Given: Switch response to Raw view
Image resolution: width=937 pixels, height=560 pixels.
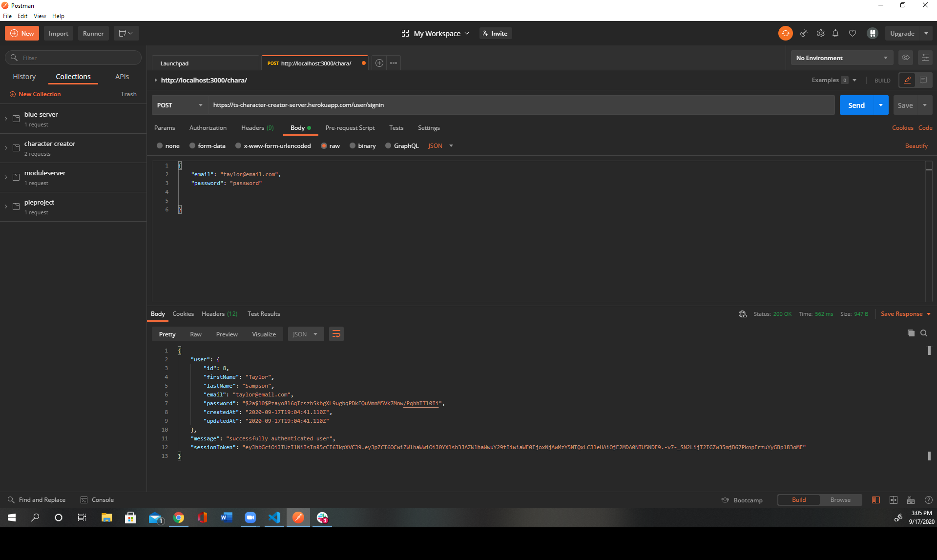Looking at the screenshot, I should 195,334.
